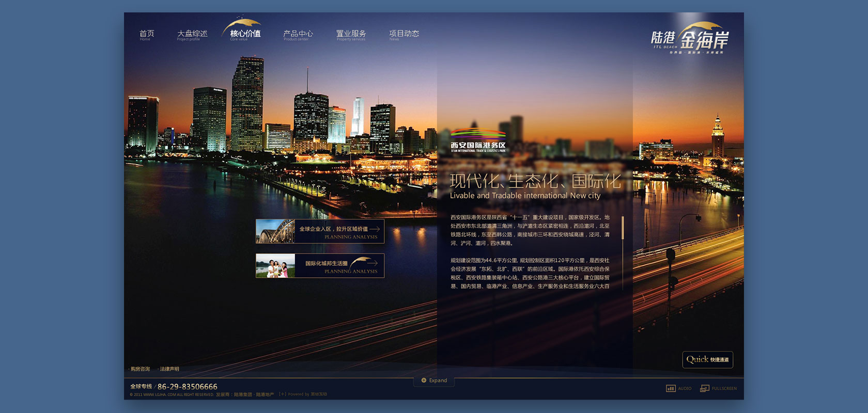Image resolution: width=868 pixels, height=413 pixels.
Task: Open 大盘综述 Project profile menu
Action: coord(192,35)
